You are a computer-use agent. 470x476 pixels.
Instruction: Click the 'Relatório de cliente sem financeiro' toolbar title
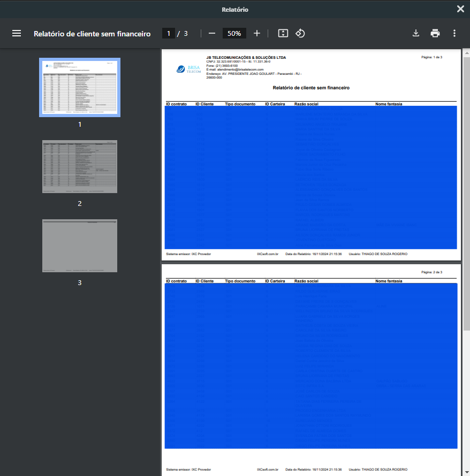(92, 33)
